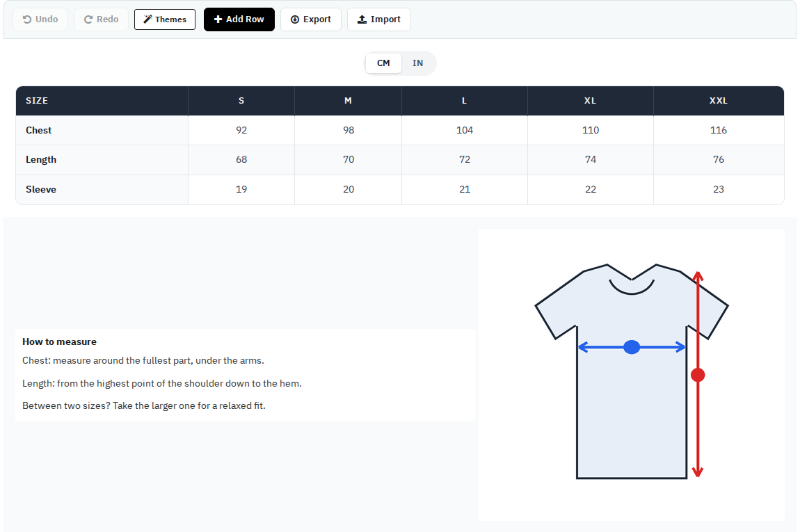Click the 'Between two sizes?' tip
The height and width of the screenshot is (532, 800).
[144, 406]
